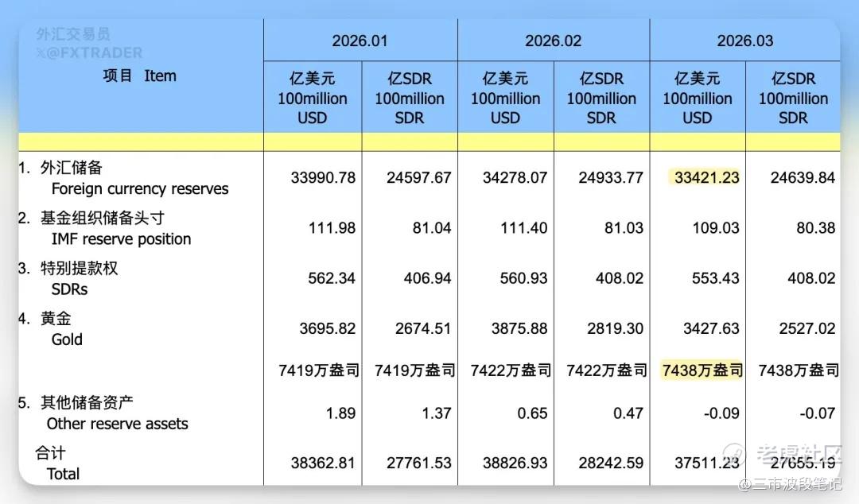The width and height of the screenshot is (859, 504).
Task: Select the 亿SDR subheader under 2026.03
Action: (x=793, y=98)
